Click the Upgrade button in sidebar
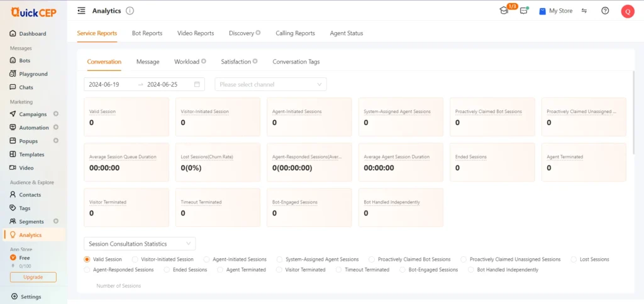The image size is (644, 304). [33, 277]
